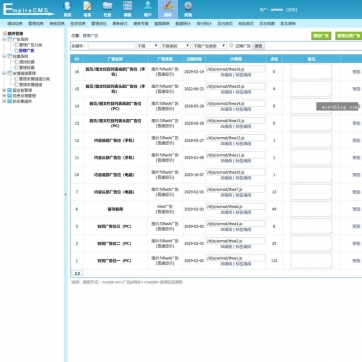Click the 信息反馈管理 folder icon in tree

click(9, 96)
